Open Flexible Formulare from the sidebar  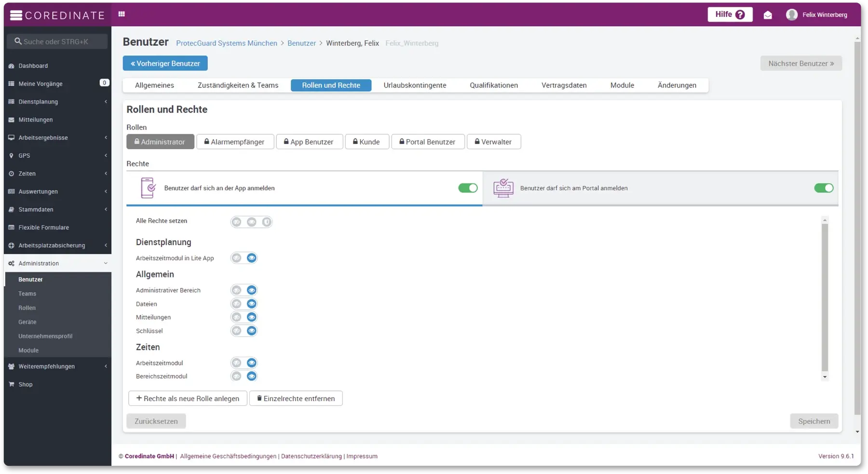(43, 227)
